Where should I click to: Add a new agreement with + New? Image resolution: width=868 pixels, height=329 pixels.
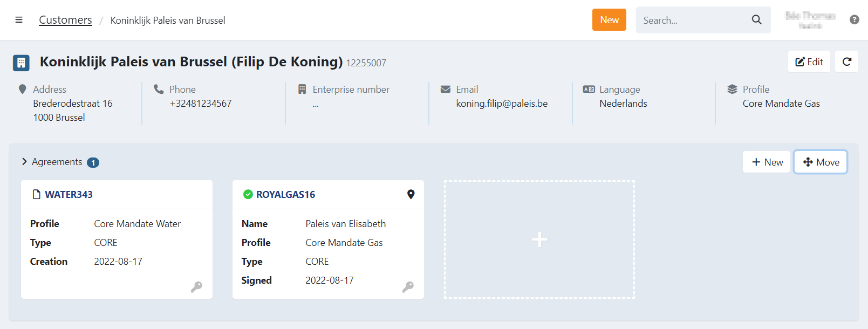(x=767, y=162)
